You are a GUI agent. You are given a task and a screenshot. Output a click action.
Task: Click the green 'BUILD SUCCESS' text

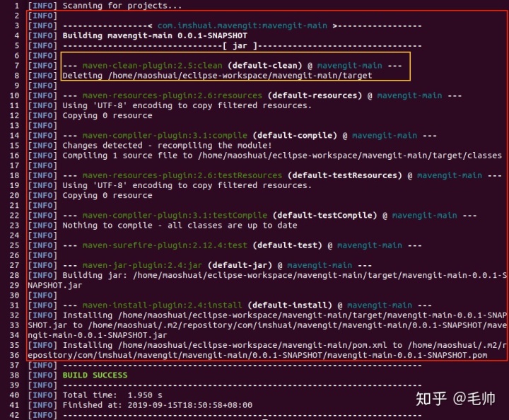click(95, 375)
